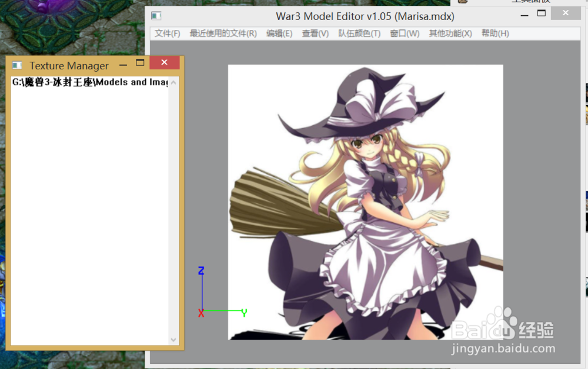Open the 窗口(W) menu
The height and width of the screenshot is (369, 588).
(x=405, y=33)
